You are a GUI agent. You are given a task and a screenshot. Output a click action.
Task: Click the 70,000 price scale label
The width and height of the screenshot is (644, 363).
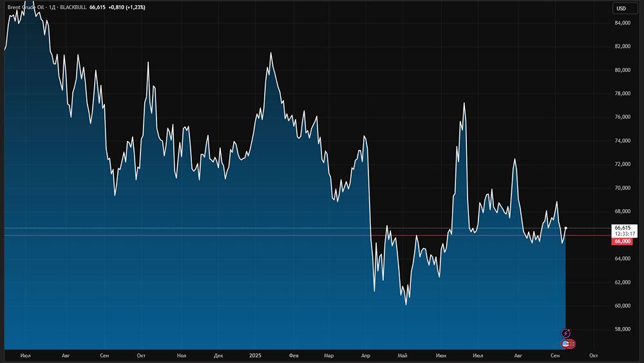click(622, 188)
